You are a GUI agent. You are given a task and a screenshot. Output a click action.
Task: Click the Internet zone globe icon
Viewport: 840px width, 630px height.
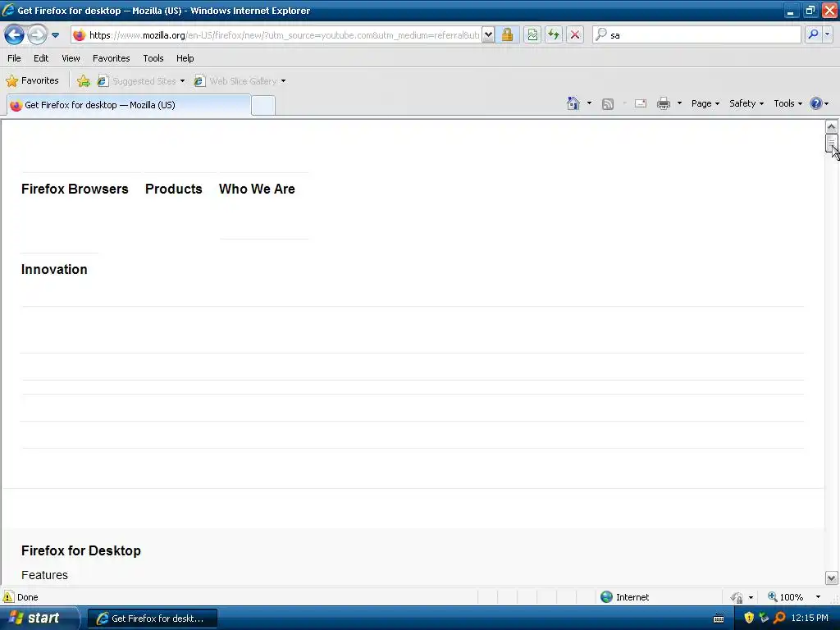tap(606, 597)
